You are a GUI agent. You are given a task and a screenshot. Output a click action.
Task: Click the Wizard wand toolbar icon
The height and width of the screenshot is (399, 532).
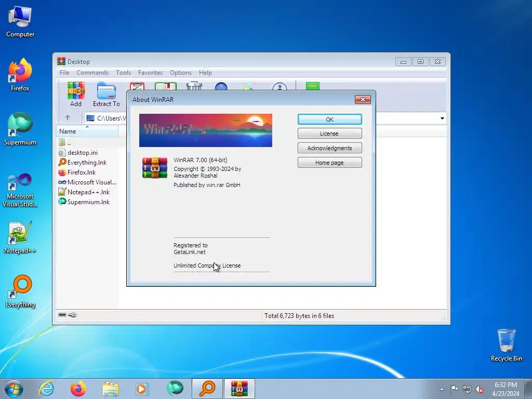(x=249, y=86)
